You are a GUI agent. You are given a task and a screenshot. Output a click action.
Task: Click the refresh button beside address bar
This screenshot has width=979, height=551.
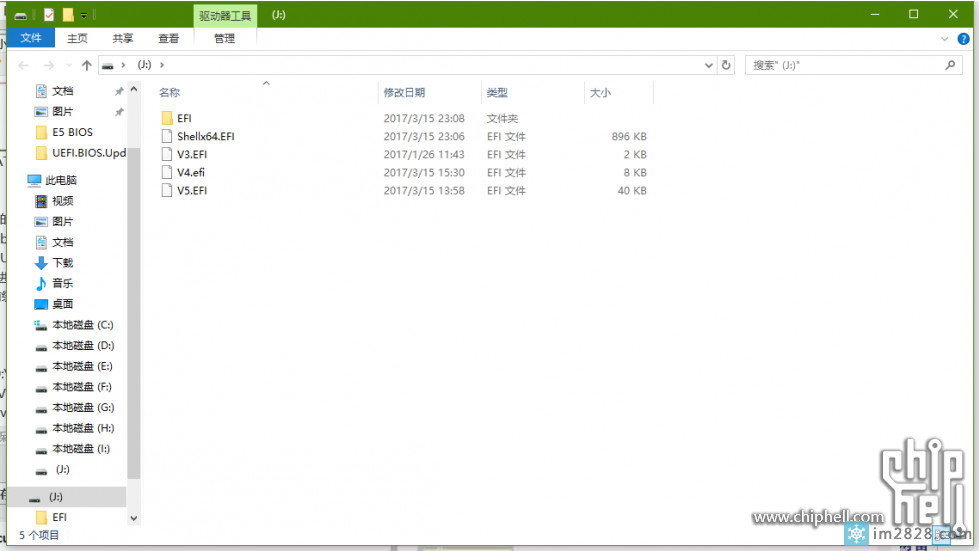726,65
